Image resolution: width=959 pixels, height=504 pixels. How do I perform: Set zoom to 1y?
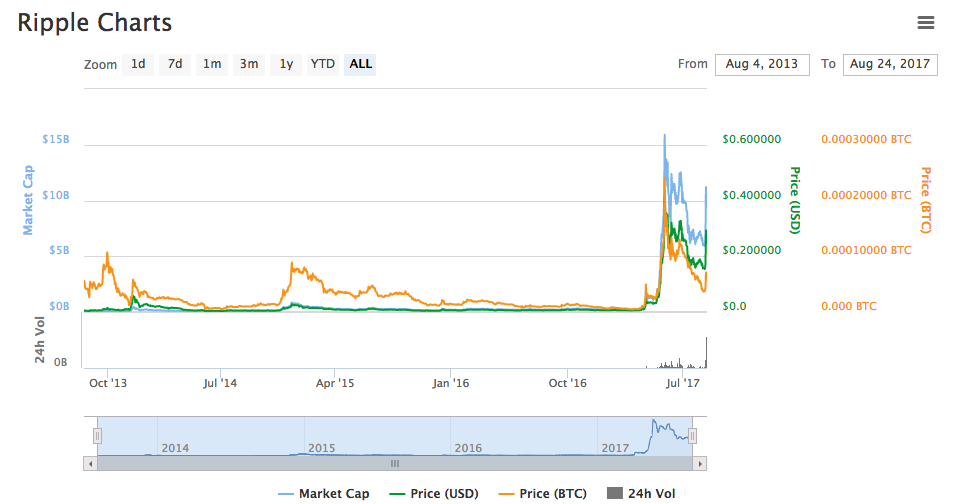pos(286,64)
